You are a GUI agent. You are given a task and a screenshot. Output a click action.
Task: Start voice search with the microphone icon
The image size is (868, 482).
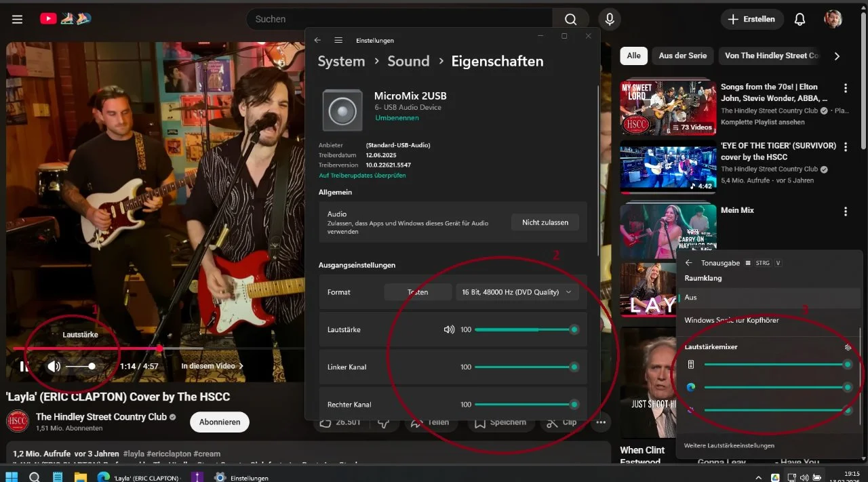[x=609, y=20]
